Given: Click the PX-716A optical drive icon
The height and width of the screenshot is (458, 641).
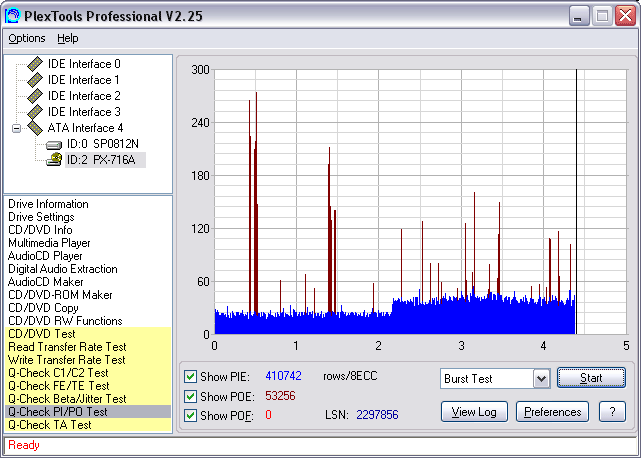Looking at the screenshot, I should click(54, 159).
